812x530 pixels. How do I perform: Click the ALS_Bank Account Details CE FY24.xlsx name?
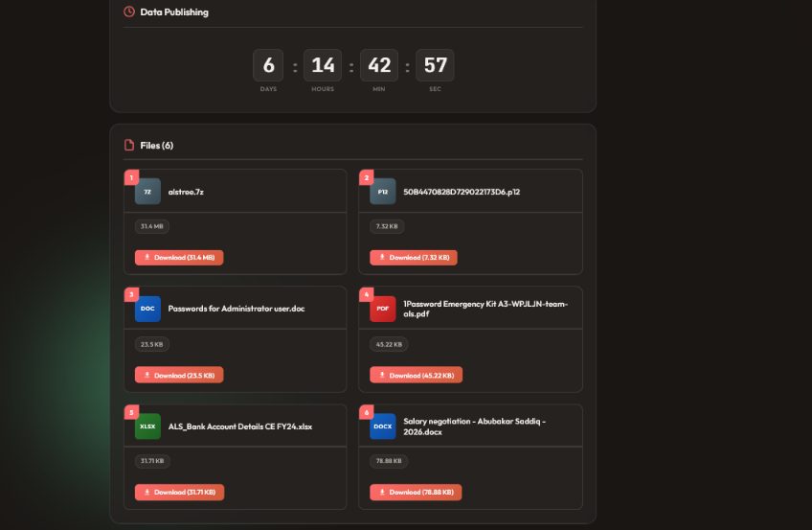click(x=239, y=426)
